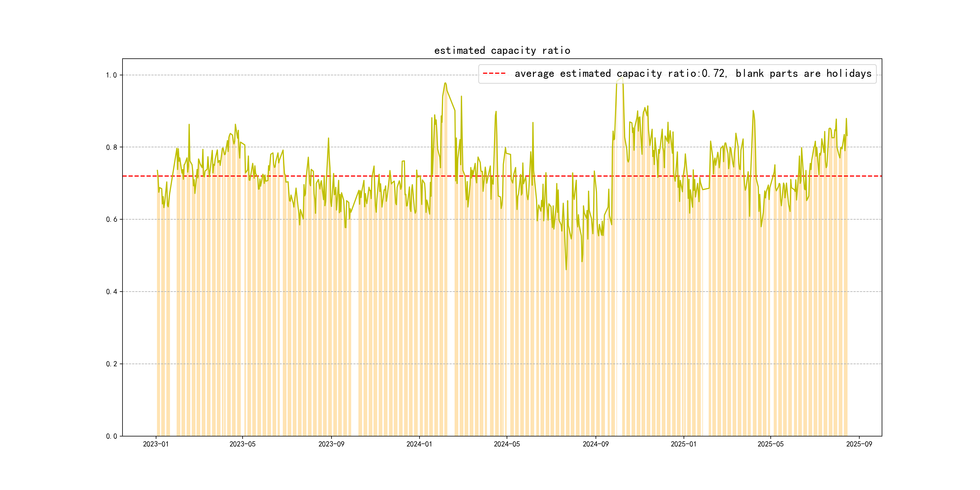Click the lowest dip of the line in mid-2024
The height and width of the screenshot is (490, 980).
pos(566,269)
